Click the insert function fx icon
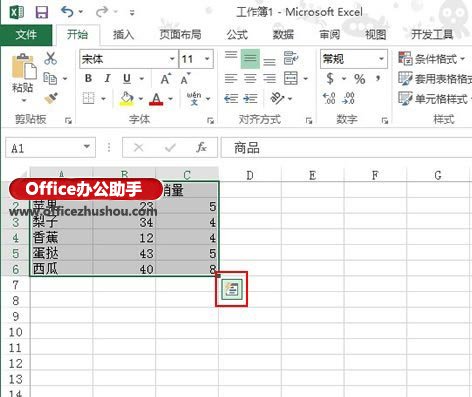The width and height of the screenshot is (472, 397). tap(201, 147)
